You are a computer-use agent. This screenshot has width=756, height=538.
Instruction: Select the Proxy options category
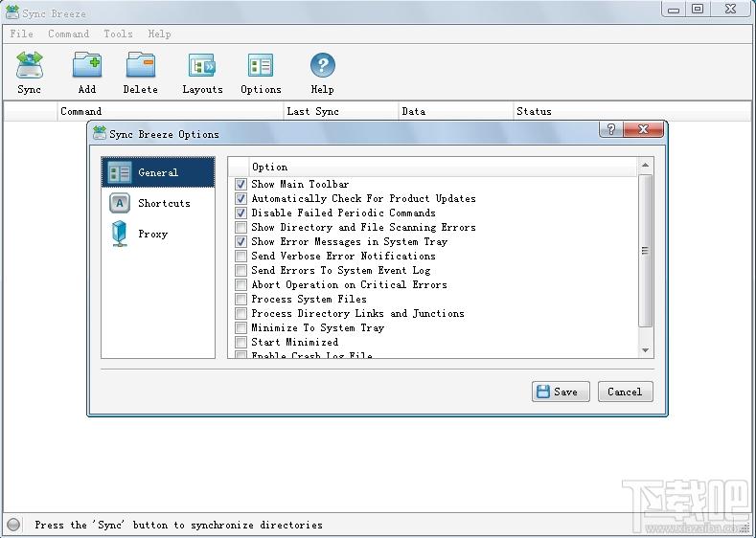pyautogui.click(x=158, y=235)
